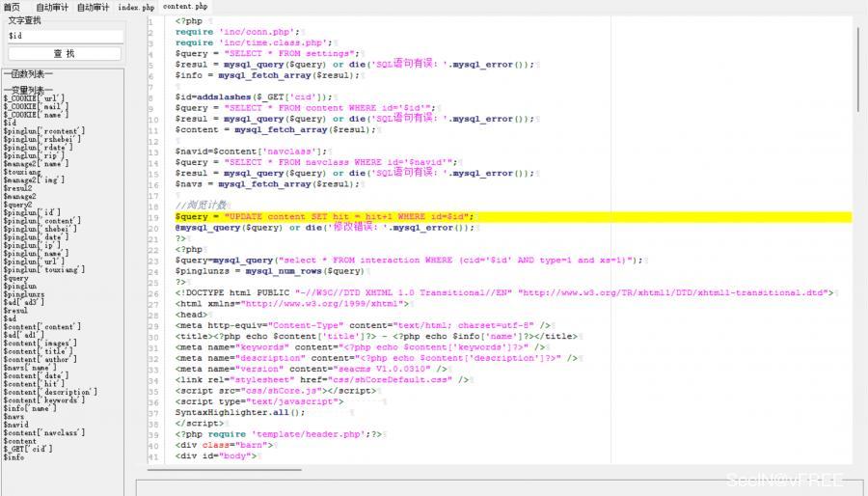Select $content['title'] in the variable list
The height and width of the screenshot is (496, 868).
coord(38,351)
